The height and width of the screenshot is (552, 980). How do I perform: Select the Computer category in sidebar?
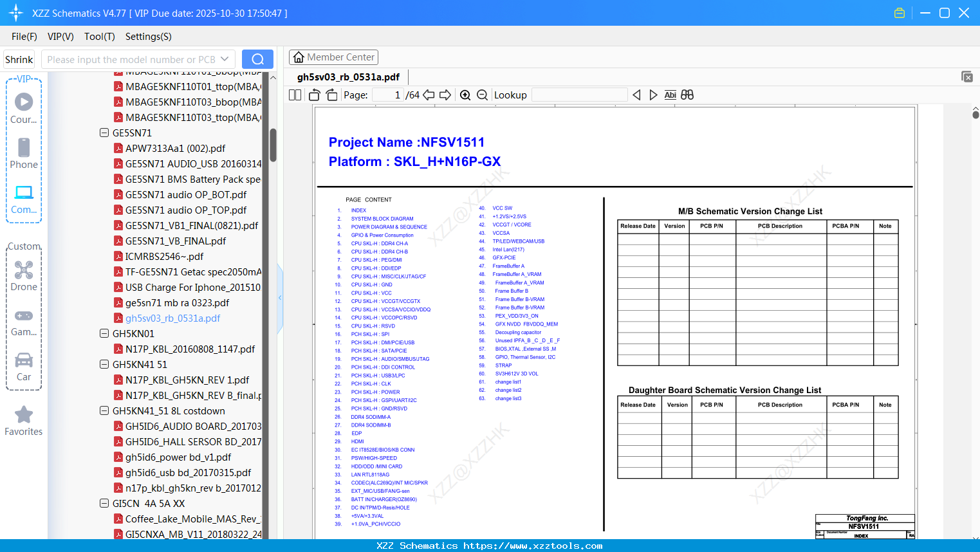24,199
